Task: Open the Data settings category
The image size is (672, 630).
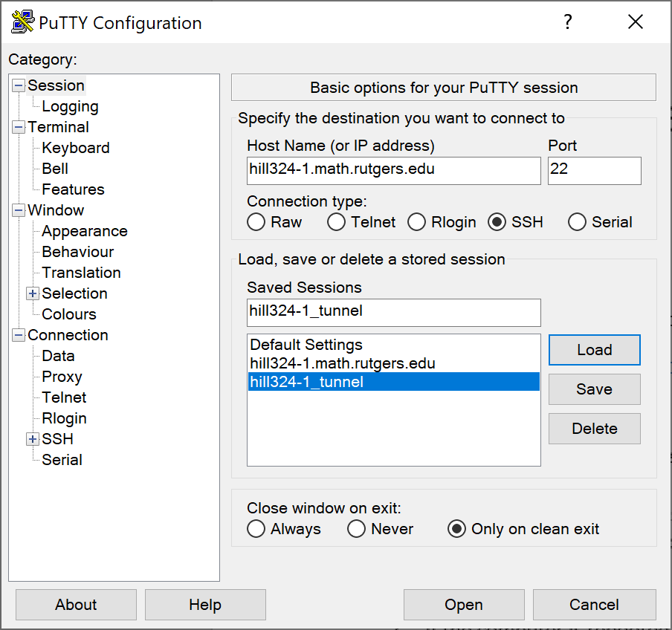Action: [58, 356]
